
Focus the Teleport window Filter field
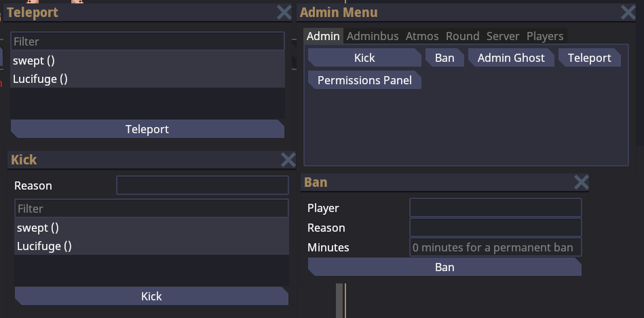(x=147, y=41)
